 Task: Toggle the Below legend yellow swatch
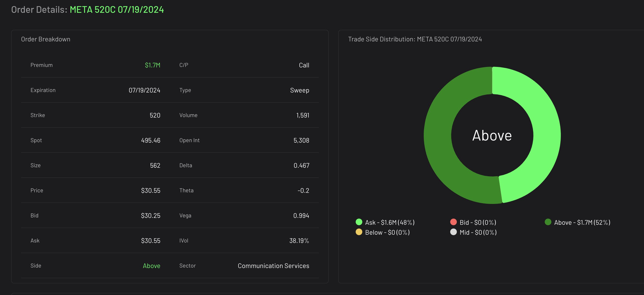pyautogui.click(x=359, y=232)
